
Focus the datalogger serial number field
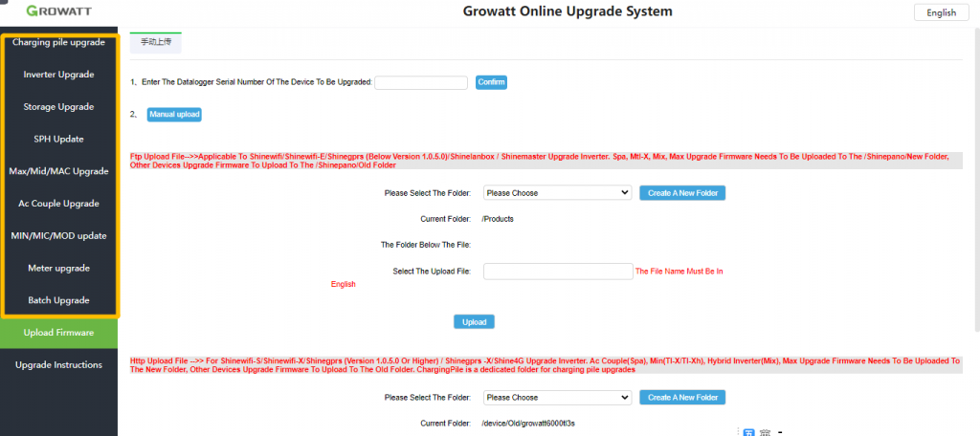pos(421,82)
